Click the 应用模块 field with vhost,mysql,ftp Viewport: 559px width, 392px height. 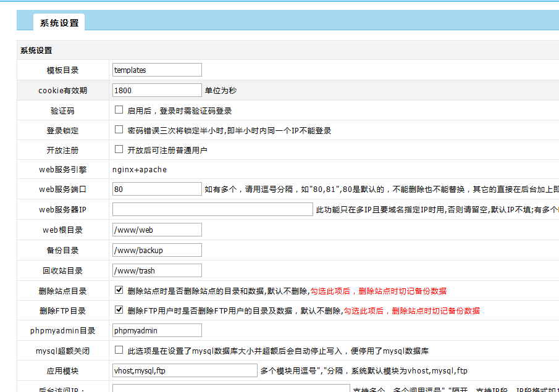tap(185, 370)
